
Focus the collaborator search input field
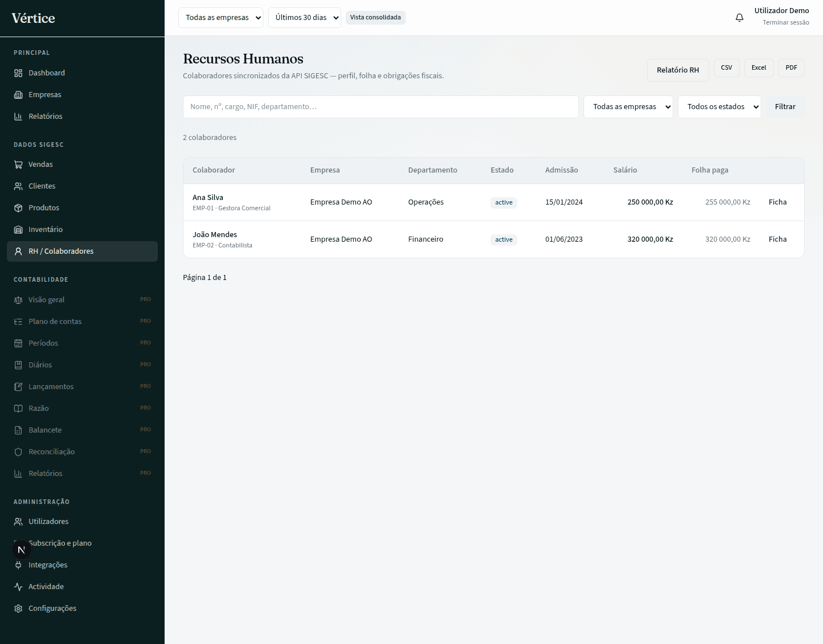(x=381, y=107)
